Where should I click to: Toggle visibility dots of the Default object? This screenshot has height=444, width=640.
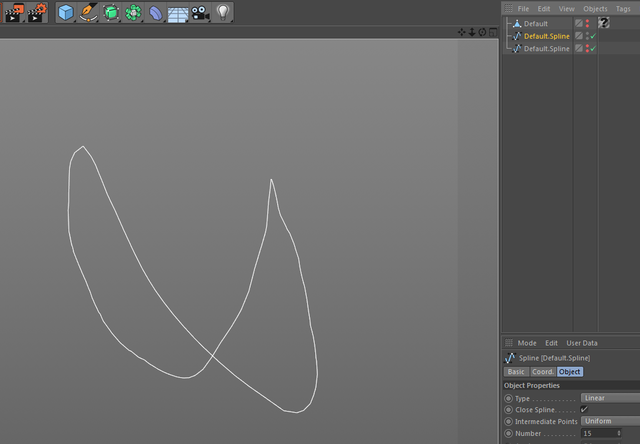587,23
